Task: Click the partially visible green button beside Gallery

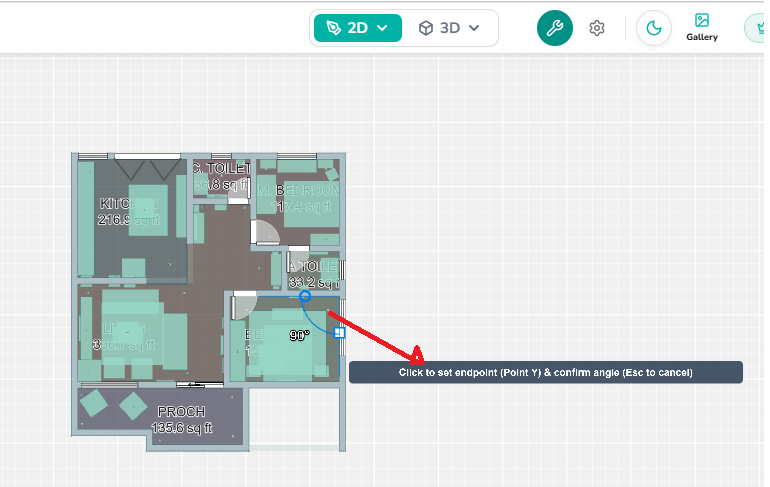Action: click(x=755, y=28)
